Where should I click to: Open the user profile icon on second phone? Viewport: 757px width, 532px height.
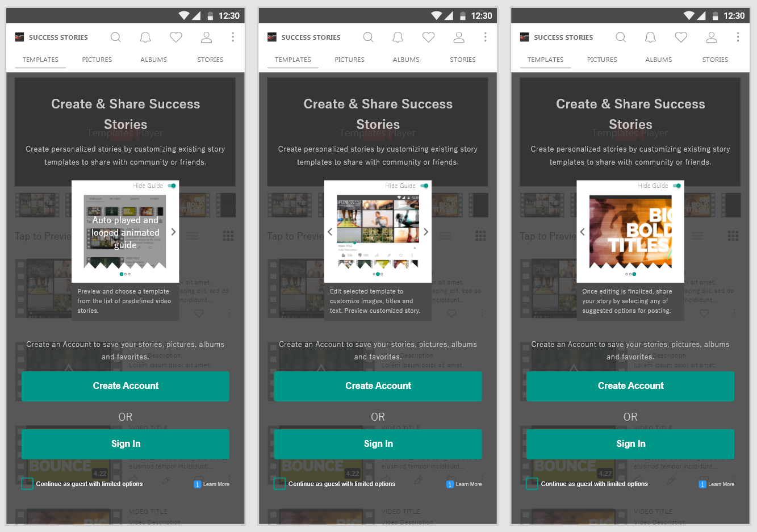[x=459, y=37]
